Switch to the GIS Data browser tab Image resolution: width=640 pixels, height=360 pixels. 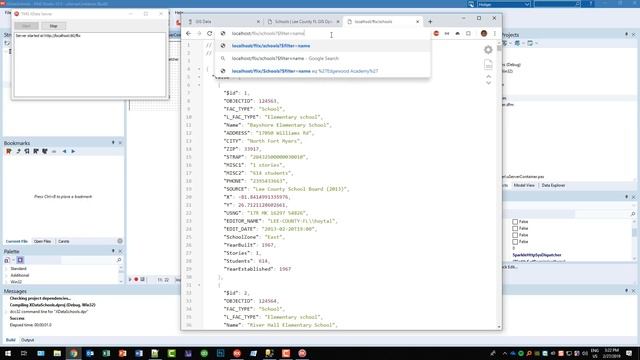click(x=224, y=22)
